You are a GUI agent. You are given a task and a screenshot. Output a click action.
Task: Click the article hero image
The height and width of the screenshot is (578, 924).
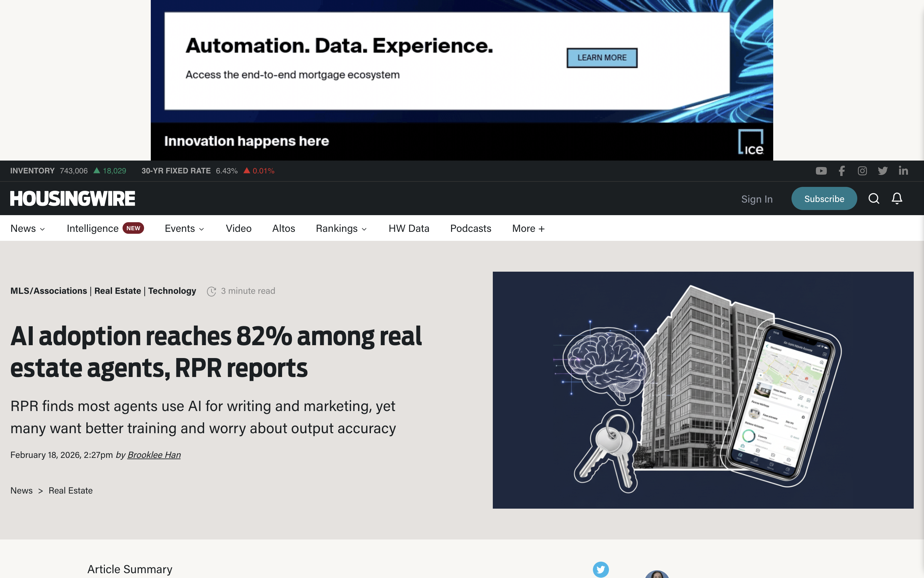[x=703, y=390]
